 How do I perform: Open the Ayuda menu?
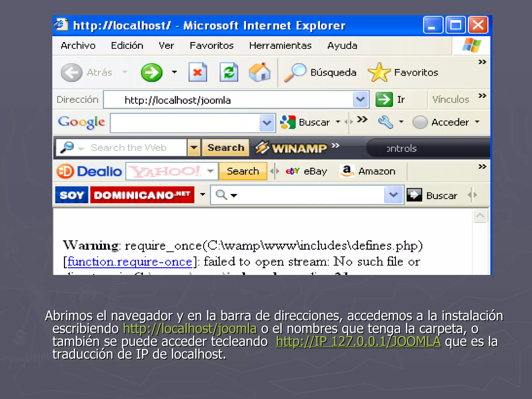pos(342,46)
